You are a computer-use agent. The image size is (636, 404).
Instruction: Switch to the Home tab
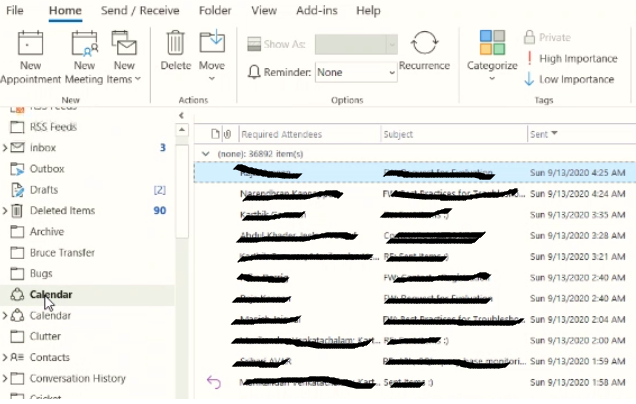(x=65, y=10)
